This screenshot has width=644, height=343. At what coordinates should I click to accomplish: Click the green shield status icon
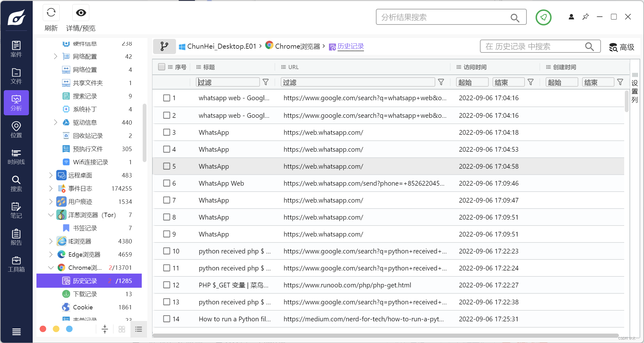point(543,17)
